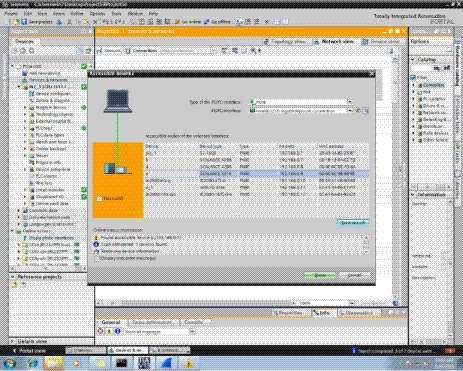463x371 pixels.
Task: Click the Go offline toolbar button
Action: 217,22
